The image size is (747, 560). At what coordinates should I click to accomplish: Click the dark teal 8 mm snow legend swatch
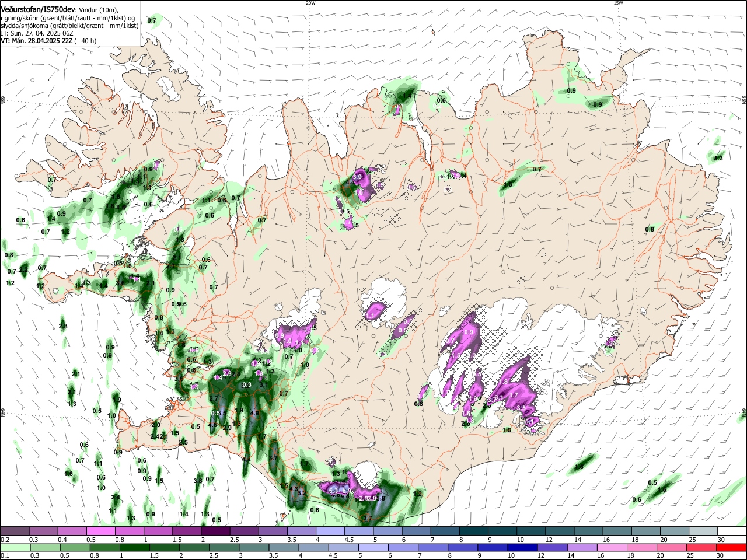(474, 531)
